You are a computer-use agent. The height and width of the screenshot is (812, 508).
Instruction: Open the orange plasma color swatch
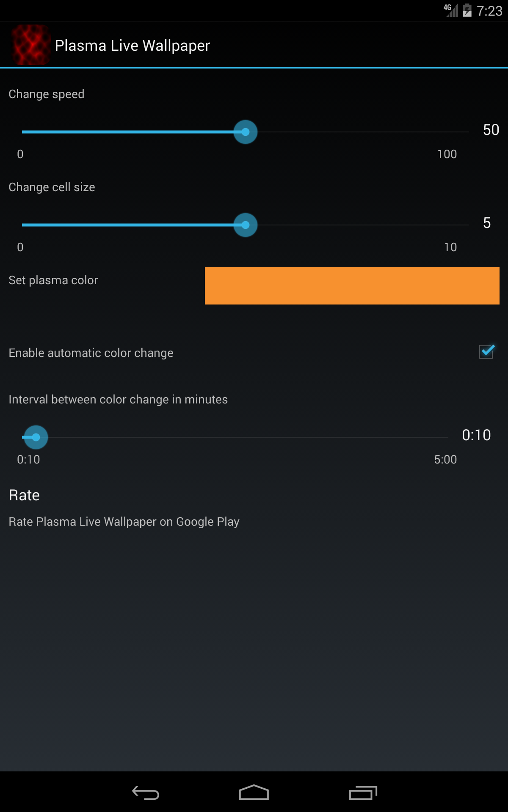coord(352,286)
